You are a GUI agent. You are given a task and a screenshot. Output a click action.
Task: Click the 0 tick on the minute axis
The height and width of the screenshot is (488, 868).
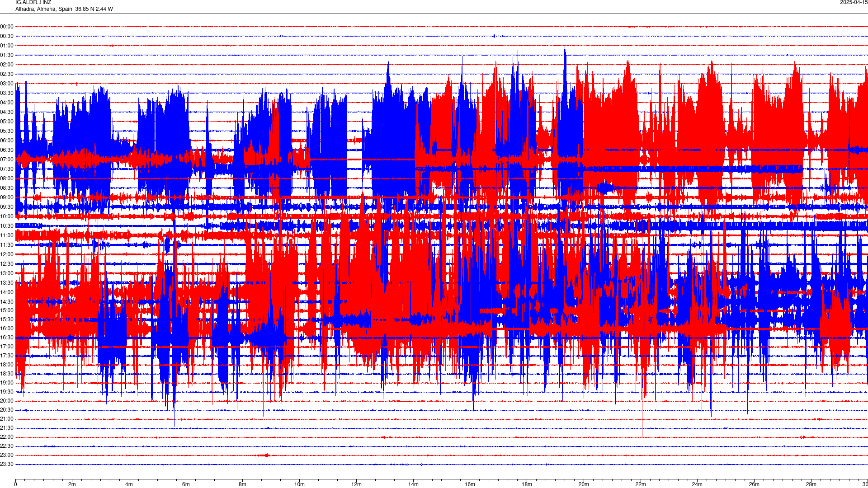tap(15, 484)
